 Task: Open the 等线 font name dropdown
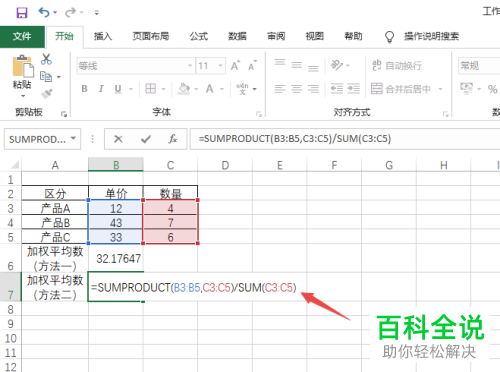190,65
